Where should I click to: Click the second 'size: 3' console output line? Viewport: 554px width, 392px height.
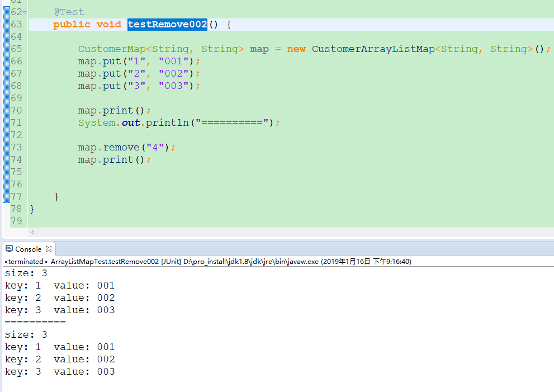click(x=26, y=335)
